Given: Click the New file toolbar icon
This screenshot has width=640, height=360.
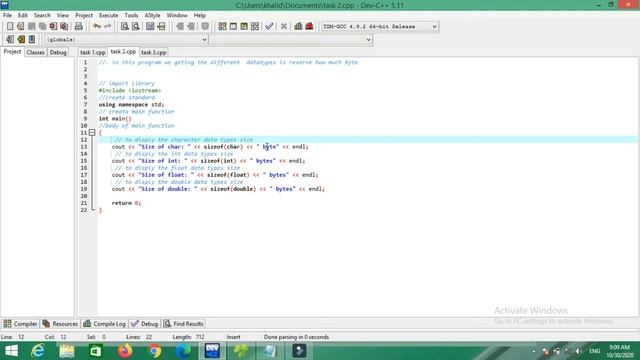Looking at the screenshot, I should tap(10, 27).
